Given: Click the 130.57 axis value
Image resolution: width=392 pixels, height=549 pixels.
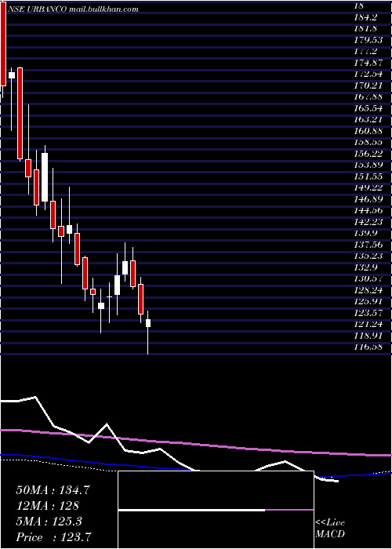Looking at the screenshot, I should click(x=368, y=278).
